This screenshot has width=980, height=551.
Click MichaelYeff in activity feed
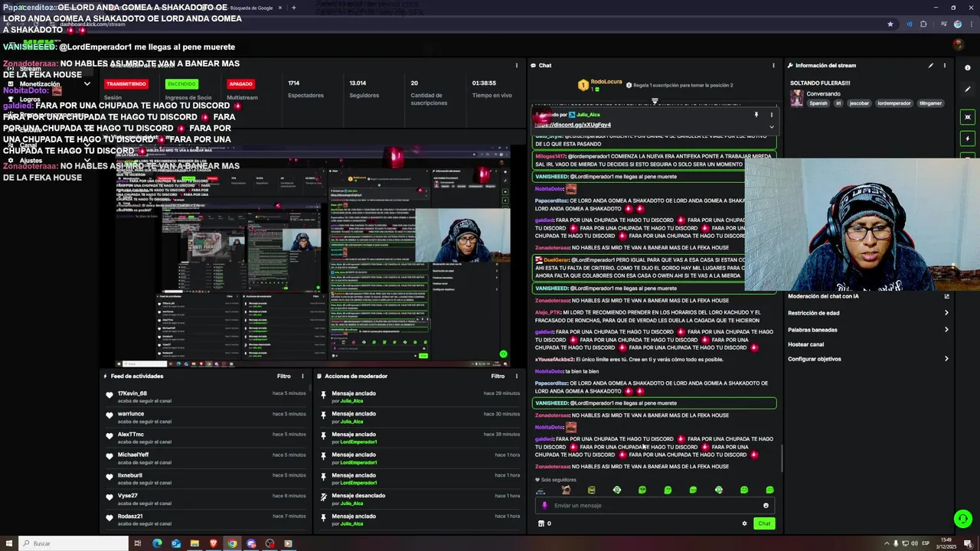click(133, 455)
